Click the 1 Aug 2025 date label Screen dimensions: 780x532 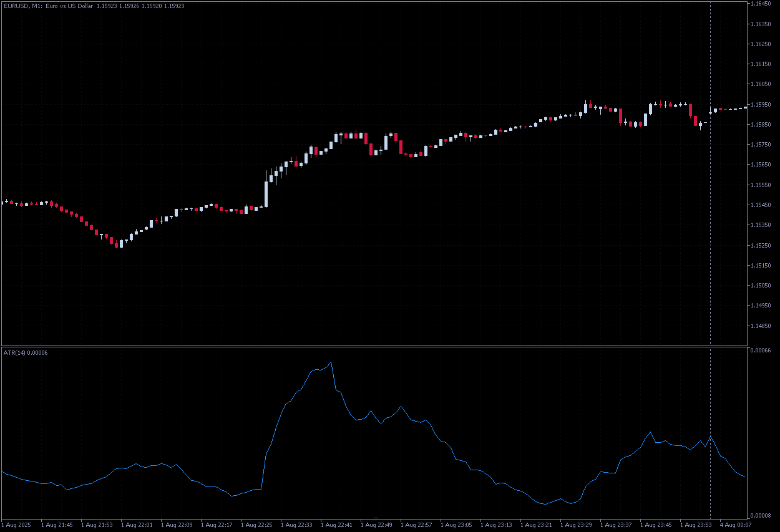point(17,525)
